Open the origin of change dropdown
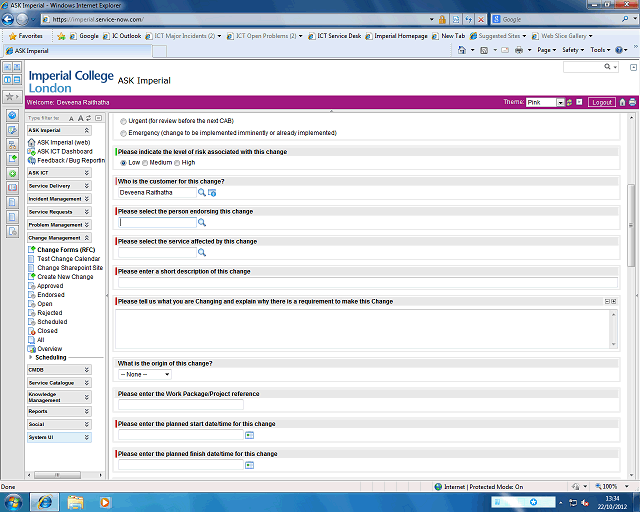The width and height of the screenshot is (640, 512). tap(145, 374)
